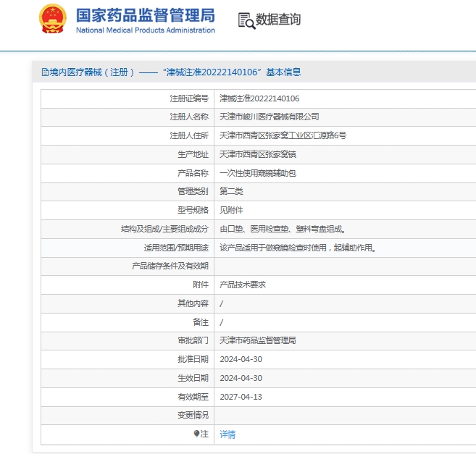Click the 产品名称 label
The height and width of the screenshot is (454, 476).
pos(193,173)
